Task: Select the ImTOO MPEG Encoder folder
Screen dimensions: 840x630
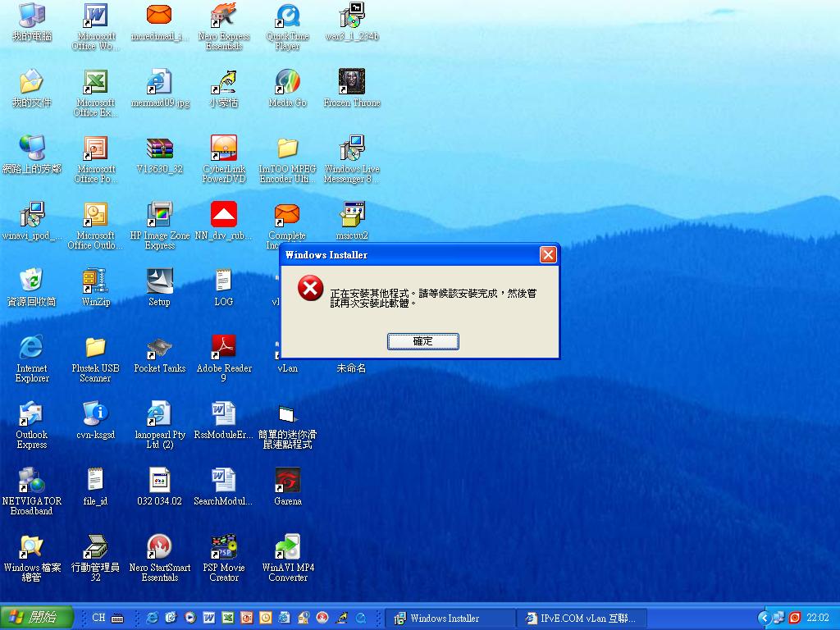Action: [288, 160]
